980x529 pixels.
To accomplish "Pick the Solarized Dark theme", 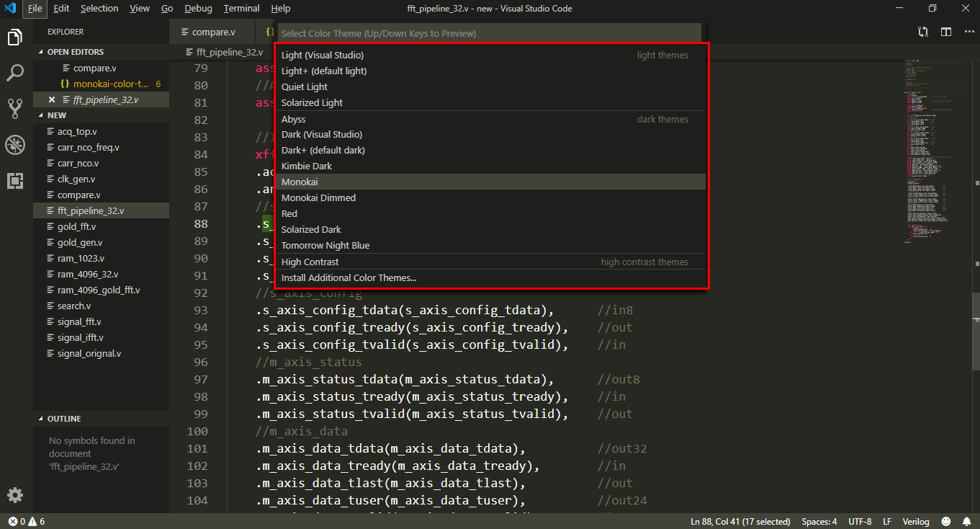I will pos(490,229).
